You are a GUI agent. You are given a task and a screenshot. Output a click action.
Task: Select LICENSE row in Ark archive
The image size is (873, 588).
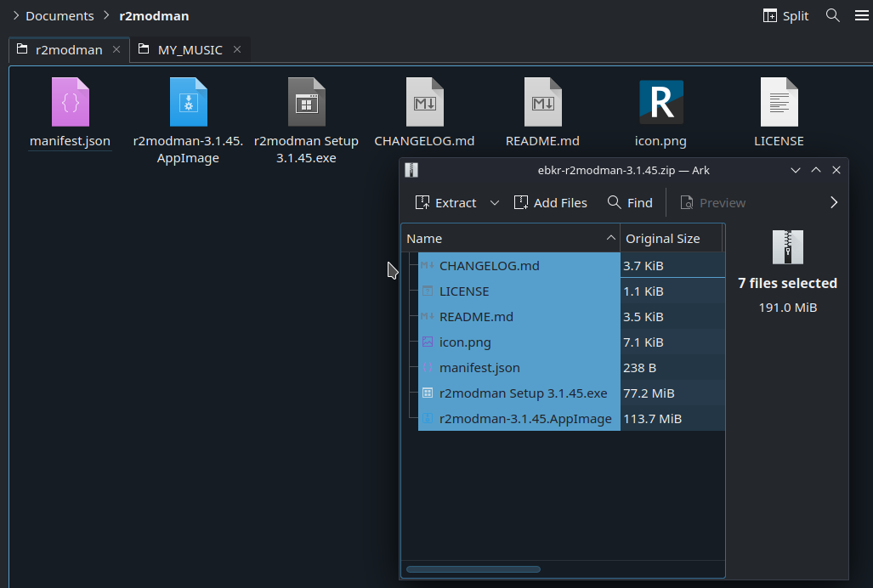pos(519,291)
